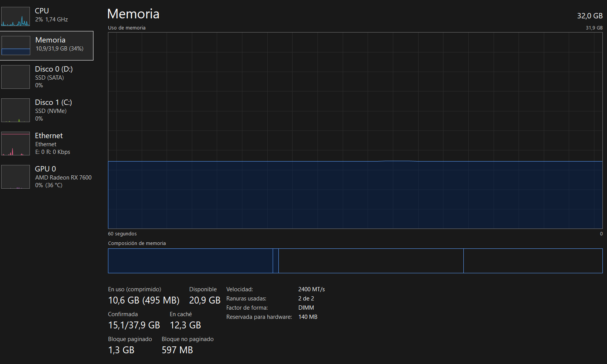Select AMD Radeon RX 7600 GPU entry

pyautogui.click(x=63, y=178)
